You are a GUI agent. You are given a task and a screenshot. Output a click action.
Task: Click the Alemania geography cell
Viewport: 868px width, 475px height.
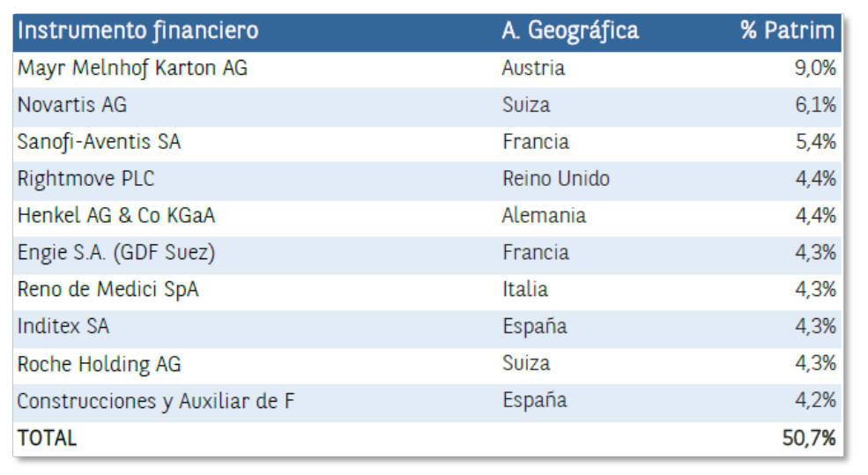click(x=544, y=215)
